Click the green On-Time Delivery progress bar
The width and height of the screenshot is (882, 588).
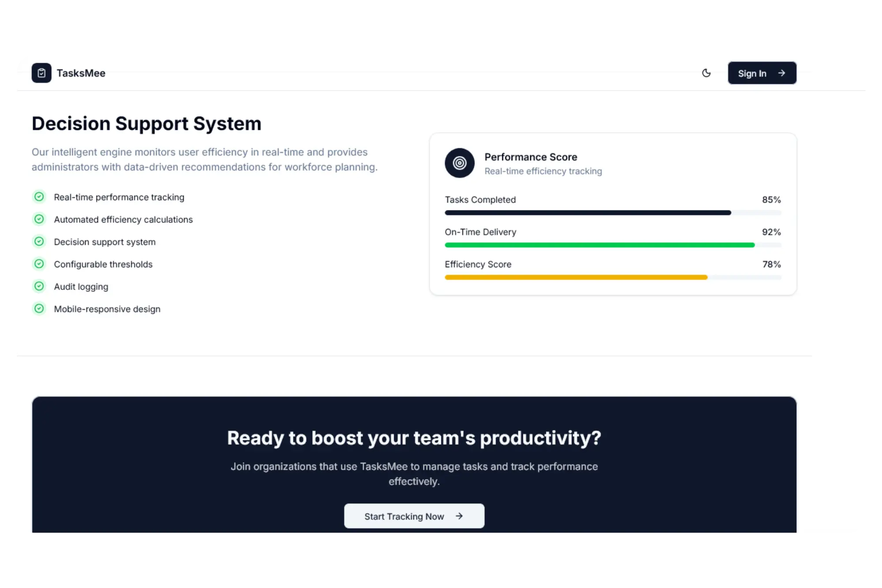(599, 245)
